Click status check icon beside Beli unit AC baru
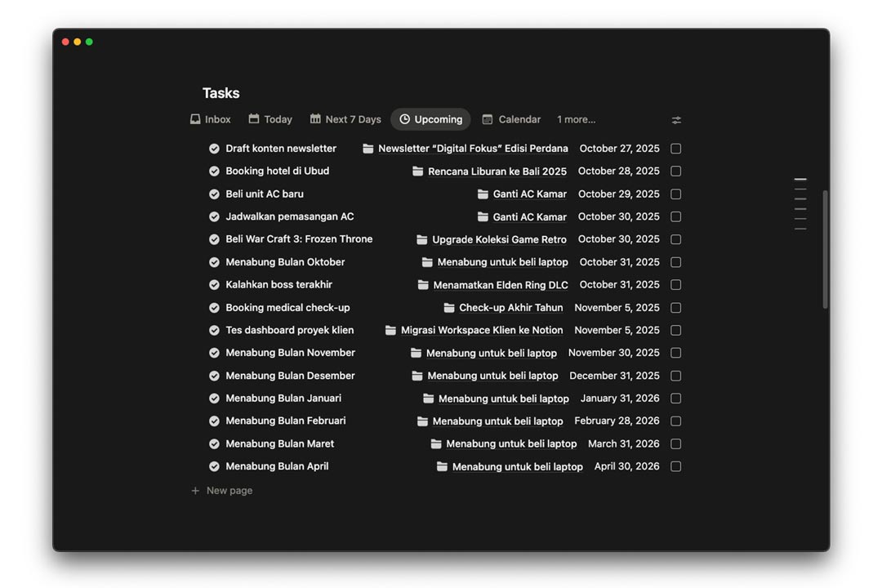The image size is (882, 588). (214, 194)
